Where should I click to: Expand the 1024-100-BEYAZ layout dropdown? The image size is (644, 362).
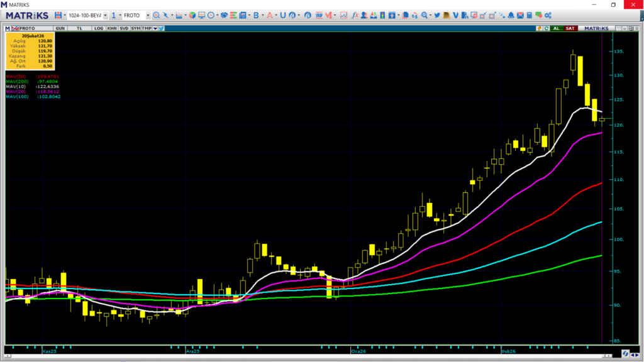104,15
